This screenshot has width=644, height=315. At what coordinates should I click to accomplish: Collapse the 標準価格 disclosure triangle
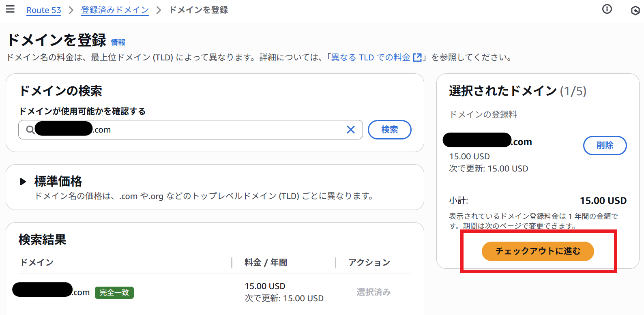23,182
